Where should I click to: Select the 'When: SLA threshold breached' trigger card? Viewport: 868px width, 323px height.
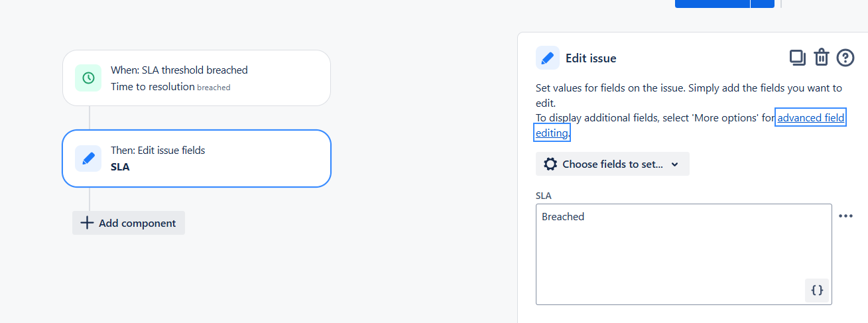tap(196, 78)
